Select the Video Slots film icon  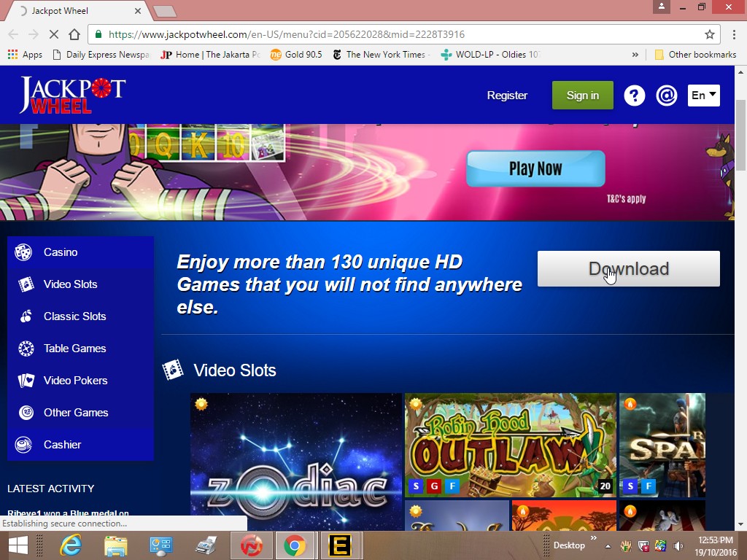[x=26, y=284]
